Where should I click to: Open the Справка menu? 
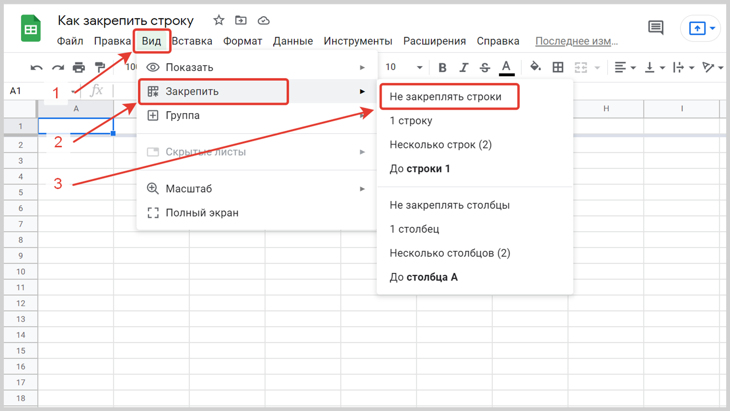click(498, 41)
